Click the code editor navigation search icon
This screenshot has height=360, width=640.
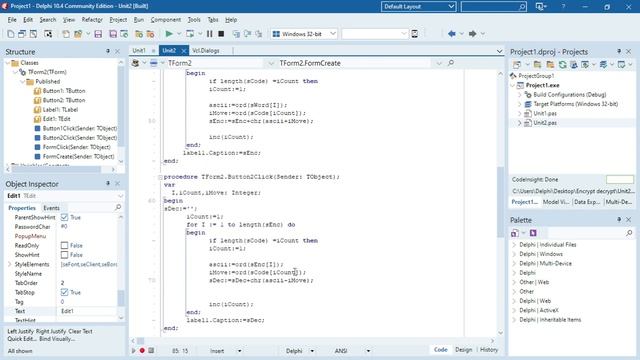click(451, 63)
